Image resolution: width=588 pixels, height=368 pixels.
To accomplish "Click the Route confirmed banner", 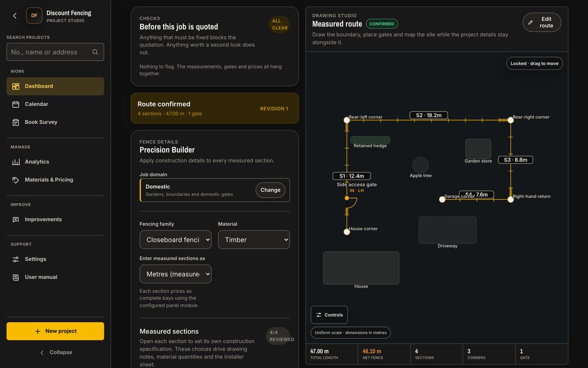I will tap(215, 108).
